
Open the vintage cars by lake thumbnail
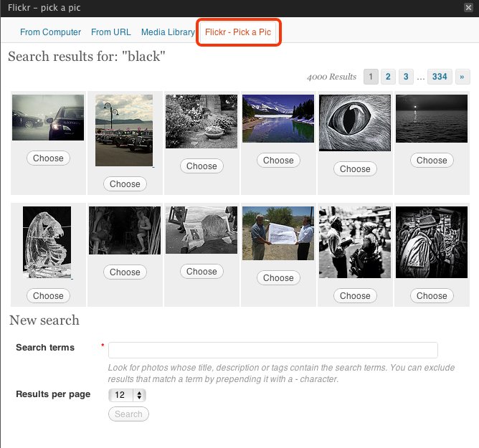click(124, 130)
